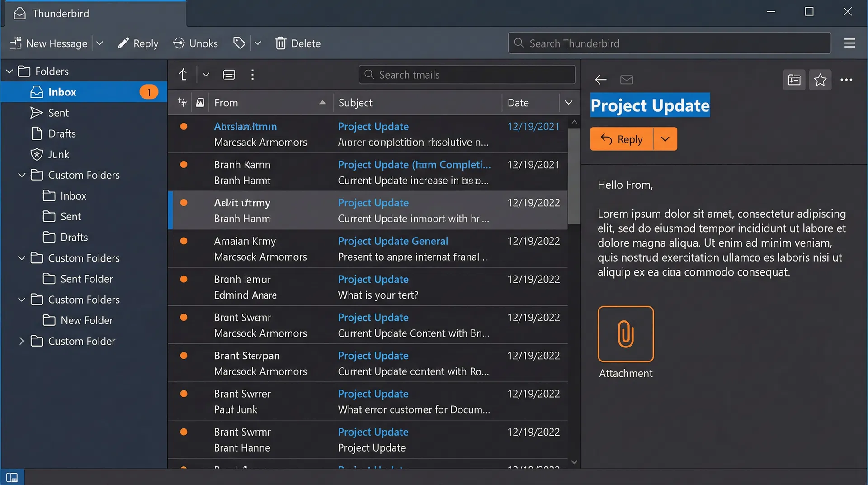Click the three-dot more menu in message pane
The width and height of the screenshot is (868, 485).
coord(846,80)
